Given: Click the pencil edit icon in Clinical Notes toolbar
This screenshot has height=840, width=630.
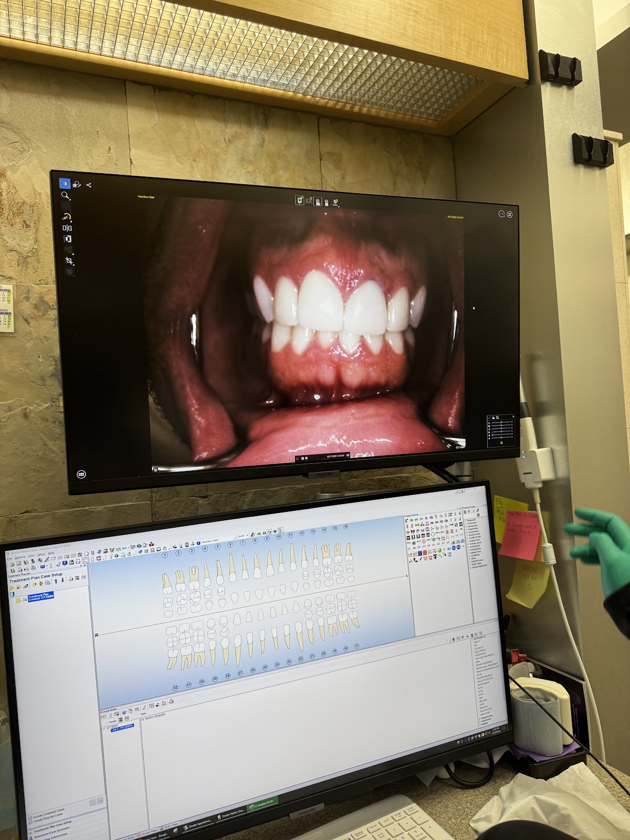Looking at the screenshot, I should [144, 708].
